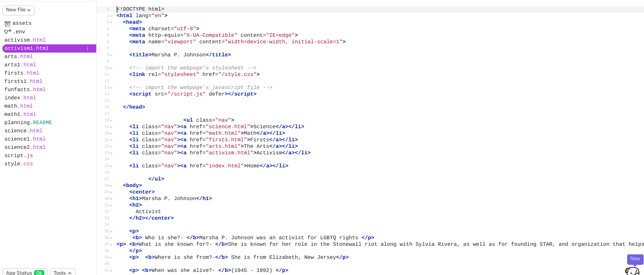Open script.js file
Viewport: 644px width, 275px height.
click(x=19, y=155)
